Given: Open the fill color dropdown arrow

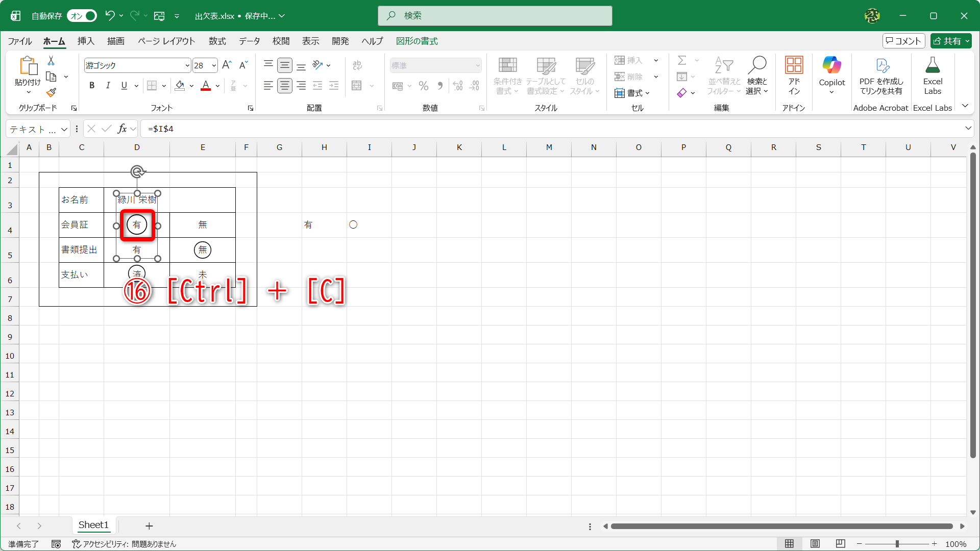Looking at the screenshot, I should (191, 85).
